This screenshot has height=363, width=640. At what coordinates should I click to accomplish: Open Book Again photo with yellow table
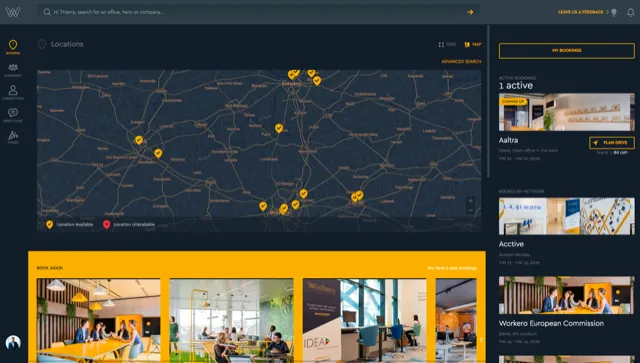pyautogui.click(x=98, y=321)
